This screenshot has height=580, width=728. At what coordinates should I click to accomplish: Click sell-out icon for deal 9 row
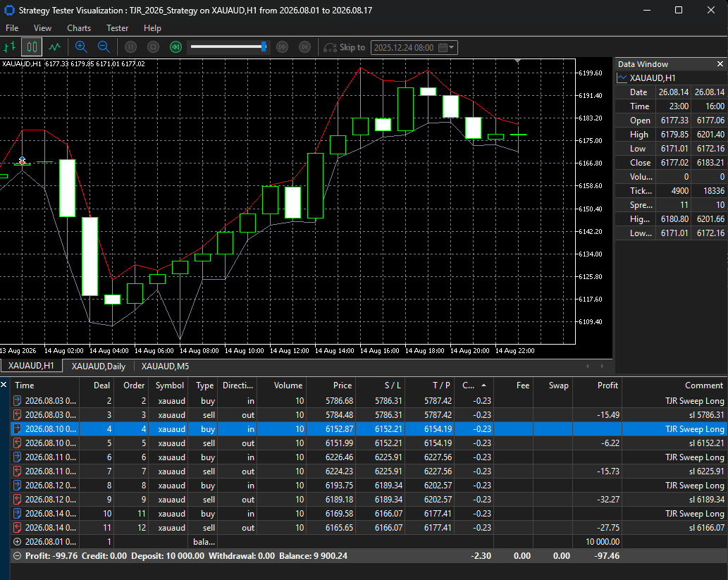pos(17,499)
